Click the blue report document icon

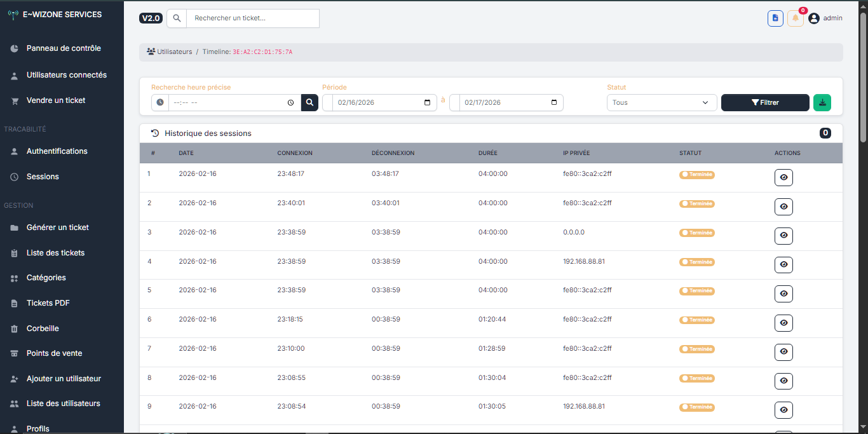tap(775, 18)
